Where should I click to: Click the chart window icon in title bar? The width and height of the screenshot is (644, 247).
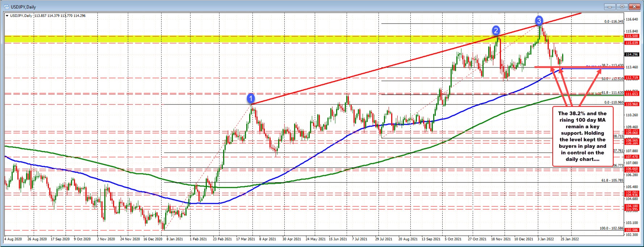pos(7,7)
